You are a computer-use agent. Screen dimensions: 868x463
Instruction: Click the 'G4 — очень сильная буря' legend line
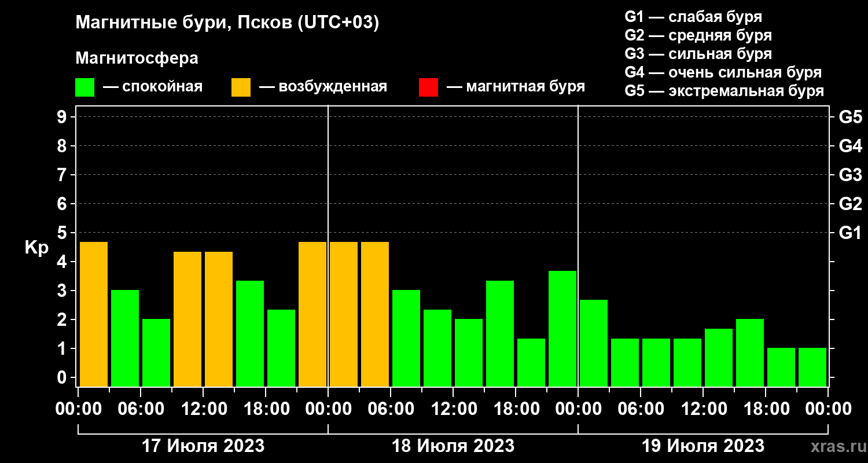723,72
